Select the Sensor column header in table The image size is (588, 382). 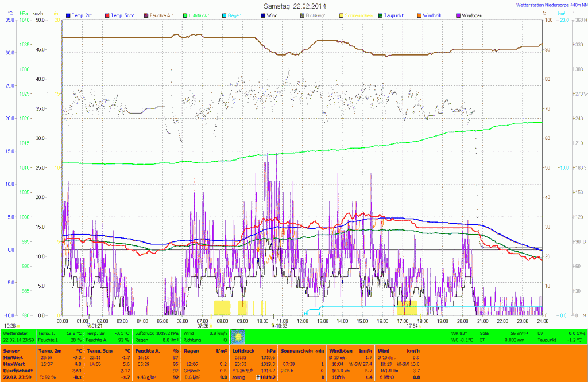[x=11, y=350]
